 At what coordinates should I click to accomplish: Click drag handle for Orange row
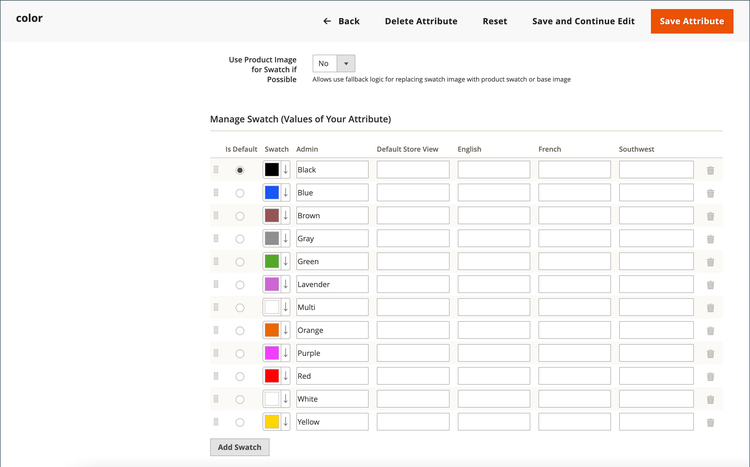click(216, 331)
